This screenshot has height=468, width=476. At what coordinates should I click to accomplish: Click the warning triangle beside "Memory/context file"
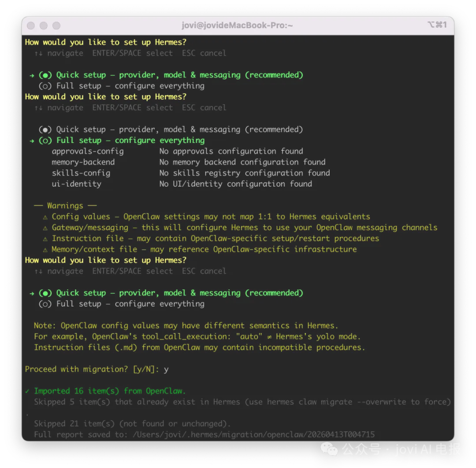pos(45,251)
